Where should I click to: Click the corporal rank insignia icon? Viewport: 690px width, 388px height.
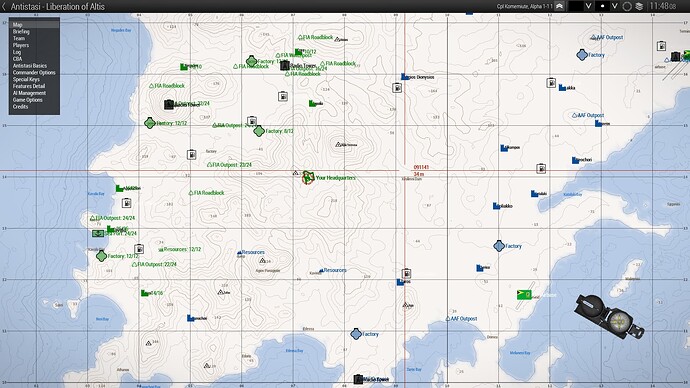(x=559, y=6)
